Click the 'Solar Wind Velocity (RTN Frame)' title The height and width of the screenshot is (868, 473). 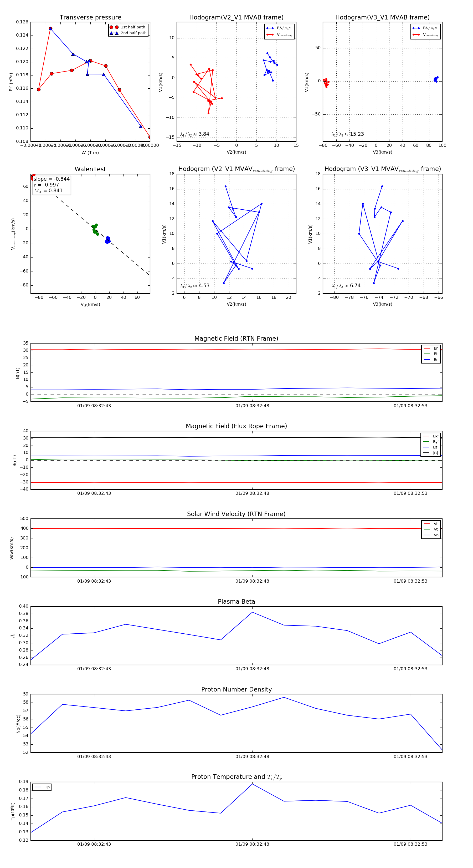pos(236,514)
